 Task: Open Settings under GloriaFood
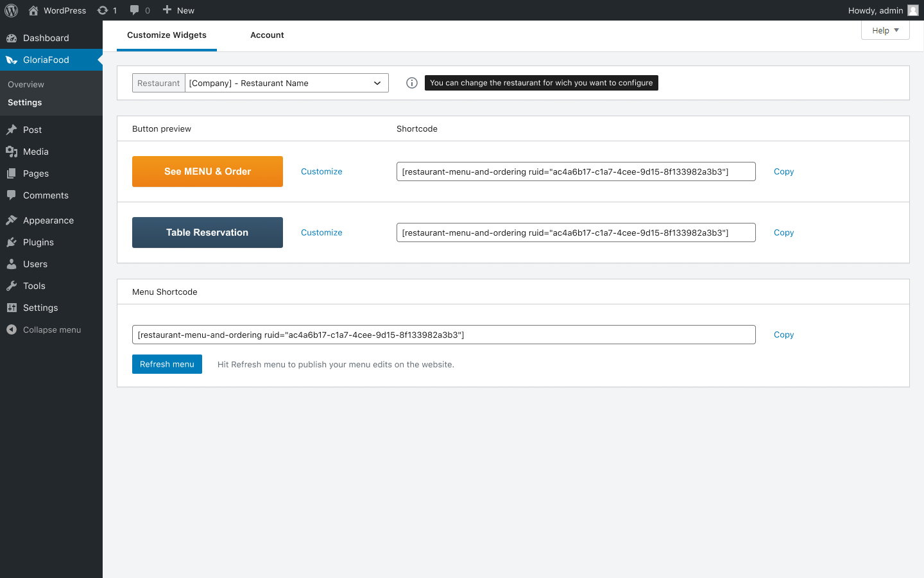coord(24,102)
